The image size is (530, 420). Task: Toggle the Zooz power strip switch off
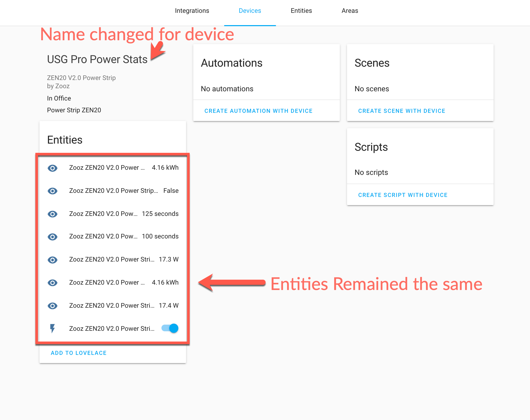170,328
